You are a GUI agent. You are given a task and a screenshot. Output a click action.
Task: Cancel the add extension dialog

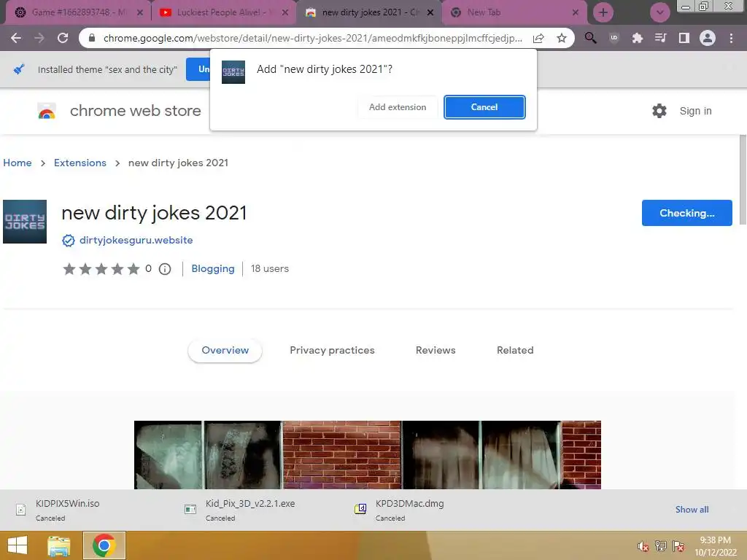(x=484, y=107)
